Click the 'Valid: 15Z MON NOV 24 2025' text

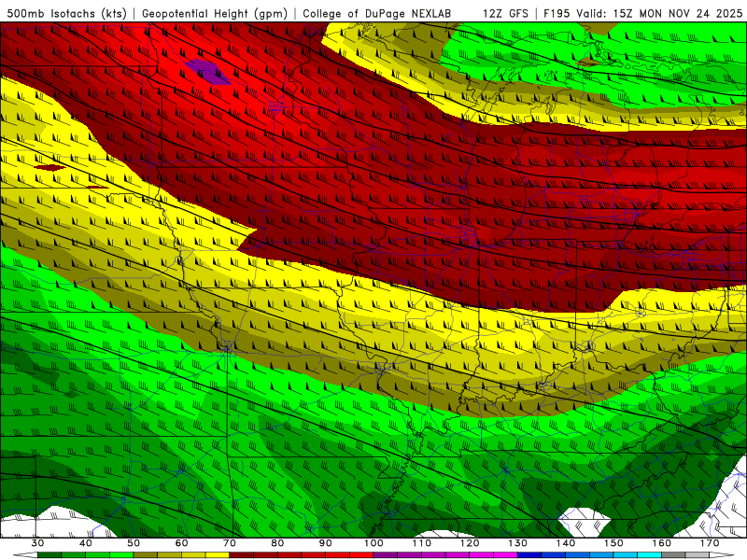point(659,13)
